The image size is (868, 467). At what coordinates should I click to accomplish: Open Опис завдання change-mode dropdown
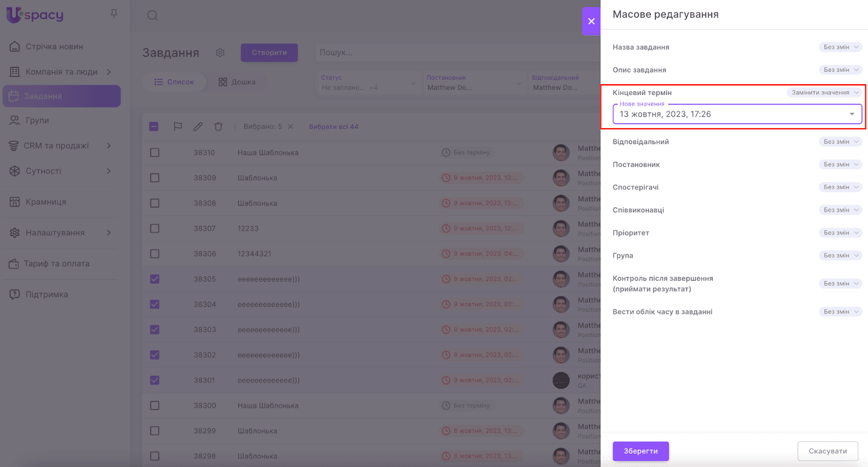coord(840,70)
